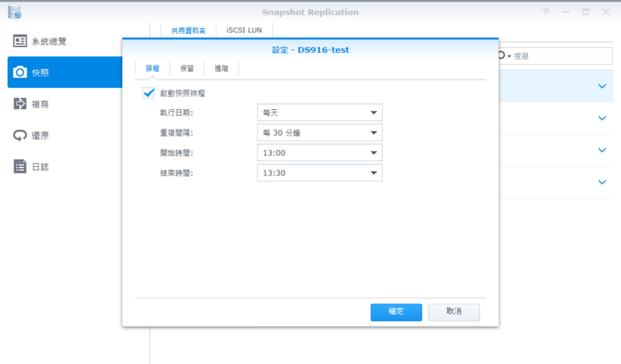Switch to the 進階 tab

click(x=221, y=68)
